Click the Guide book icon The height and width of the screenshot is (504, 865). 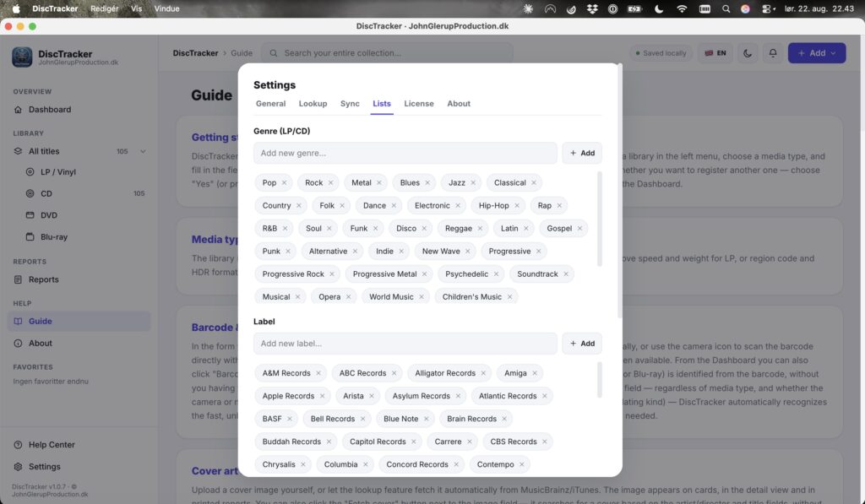(x=19, y=322)
